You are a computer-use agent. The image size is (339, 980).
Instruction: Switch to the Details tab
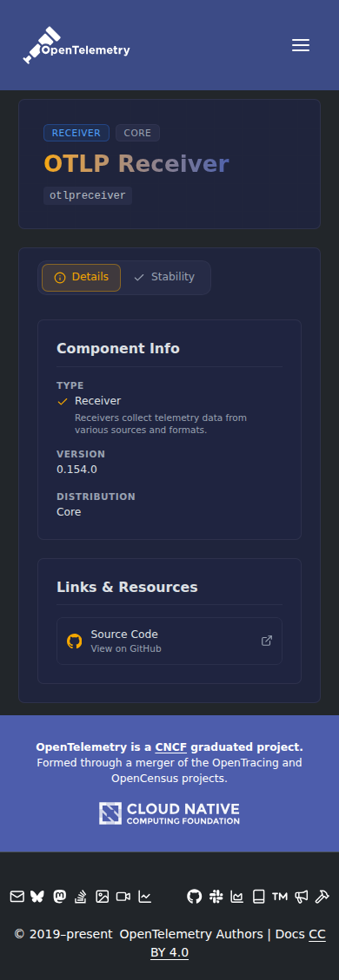pyautogui.click(x=82, y=278)
